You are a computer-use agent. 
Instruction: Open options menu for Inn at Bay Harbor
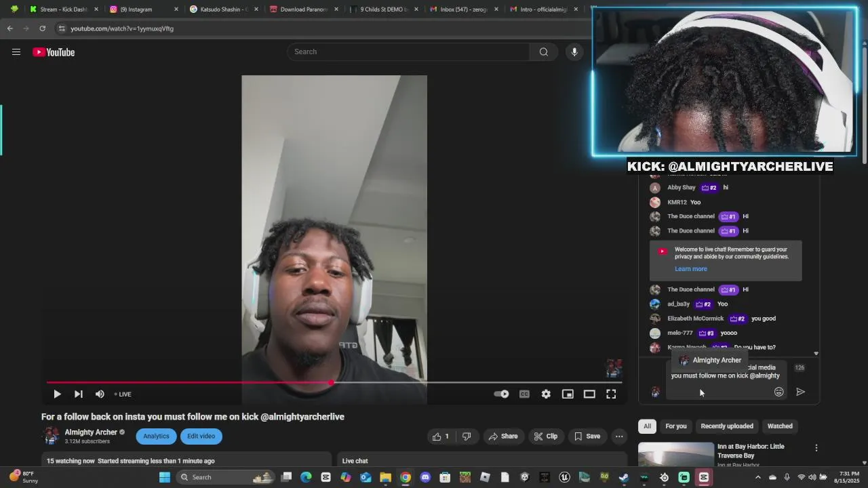pyautogui.click(x=816, y=448)
